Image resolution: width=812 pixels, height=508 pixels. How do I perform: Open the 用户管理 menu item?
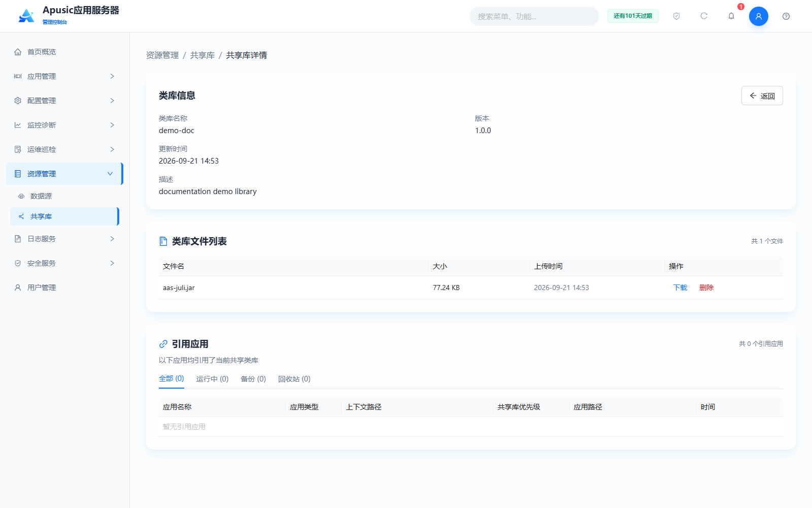tap(64, 288)
